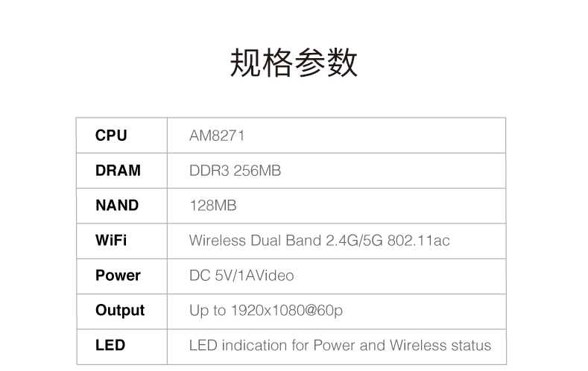The width and height of the screenshot is (588, 371).
Task: Click the Wireless Dual Band text
Action: (x=256, y=241)
